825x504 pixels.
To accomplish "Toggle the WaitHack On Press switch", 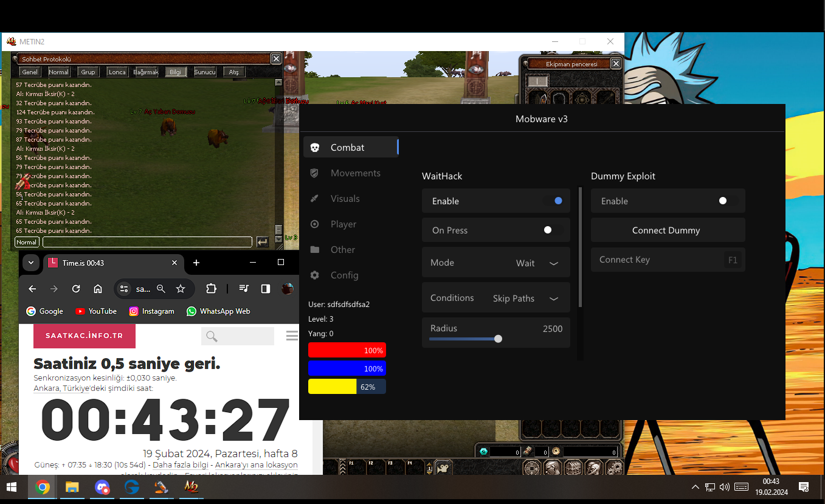I will 553,230.
